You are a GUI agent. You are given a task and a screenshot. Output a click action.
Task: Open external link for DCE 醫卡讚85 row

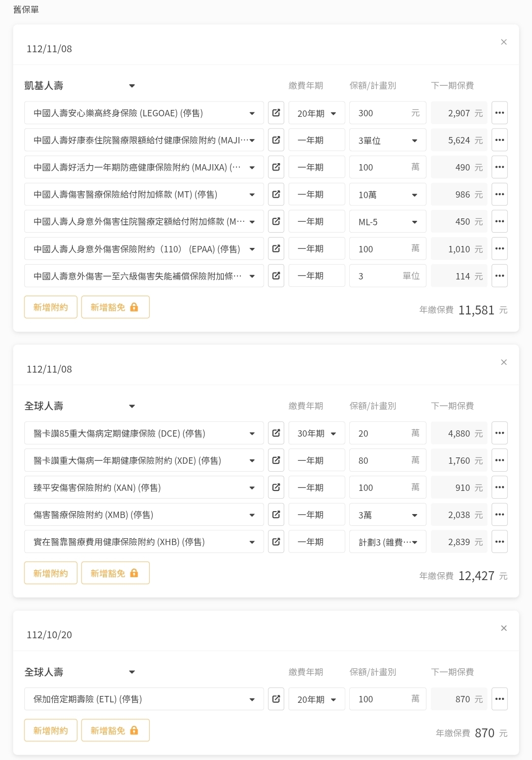(x=276, y=433)
